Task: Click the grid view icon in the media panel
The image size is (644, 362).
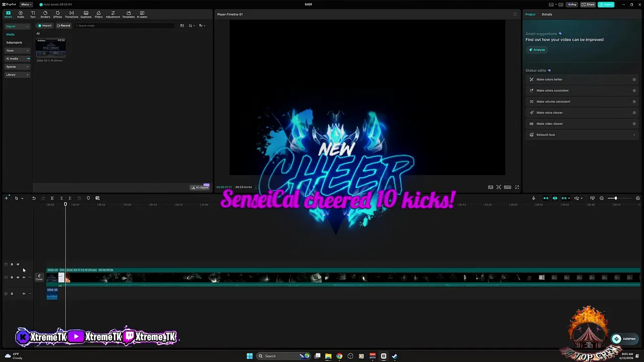Action: click(182, 26)
